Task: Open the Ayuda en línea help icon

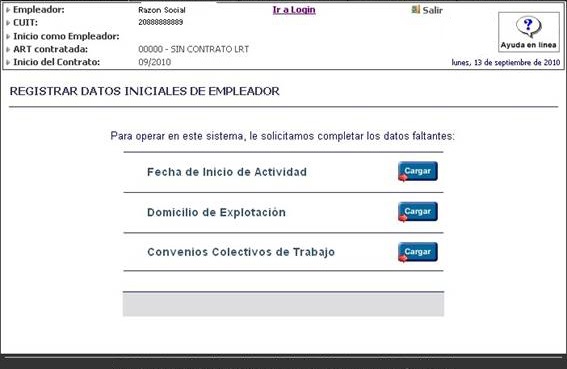Action: click(529, 32)
